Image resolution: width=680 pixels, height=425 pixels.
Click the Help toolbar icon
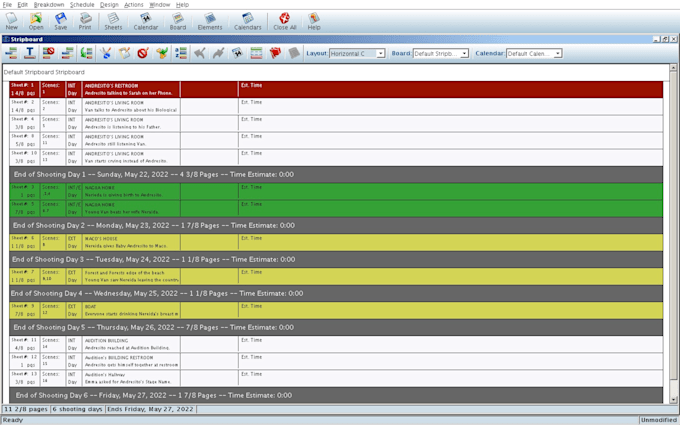pos(314,21)
